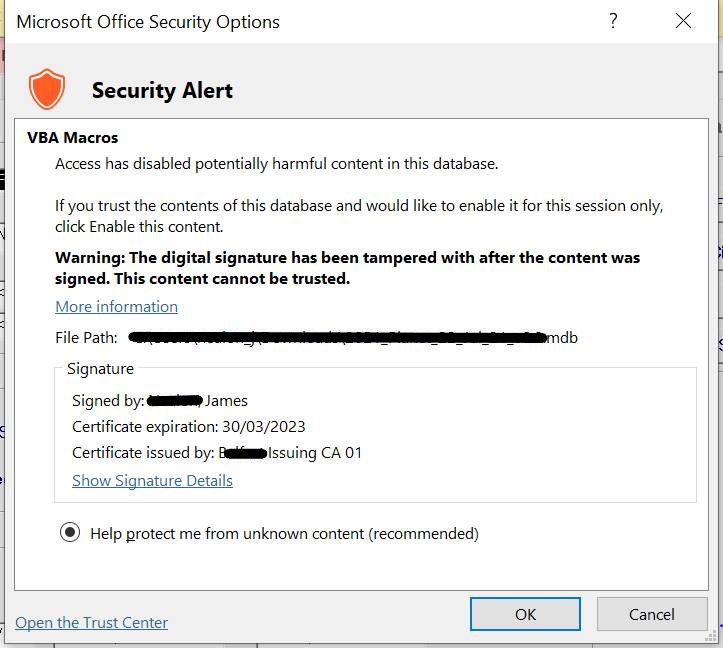This screenshot has width=723, height=648.
Task: Click the bold tampered signature warning text
Action: (347, 268)
